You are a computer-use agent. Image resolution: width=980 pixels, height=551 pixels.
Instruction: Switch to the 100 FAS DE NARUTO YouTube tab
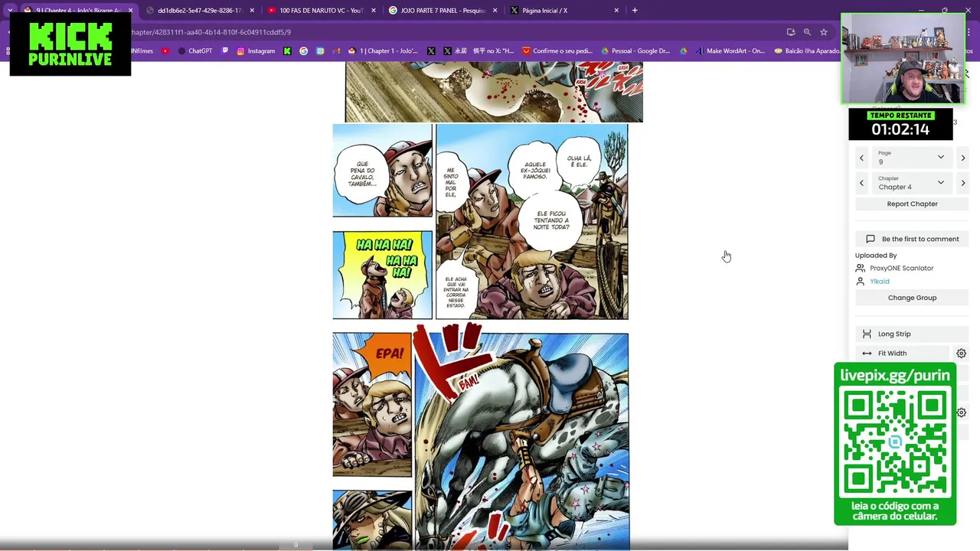coord(320,11)
